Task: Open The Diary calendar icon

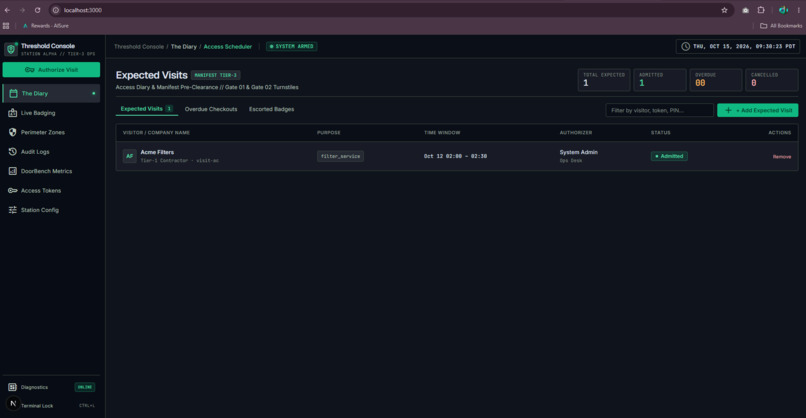Action: (x=13, y=94)
